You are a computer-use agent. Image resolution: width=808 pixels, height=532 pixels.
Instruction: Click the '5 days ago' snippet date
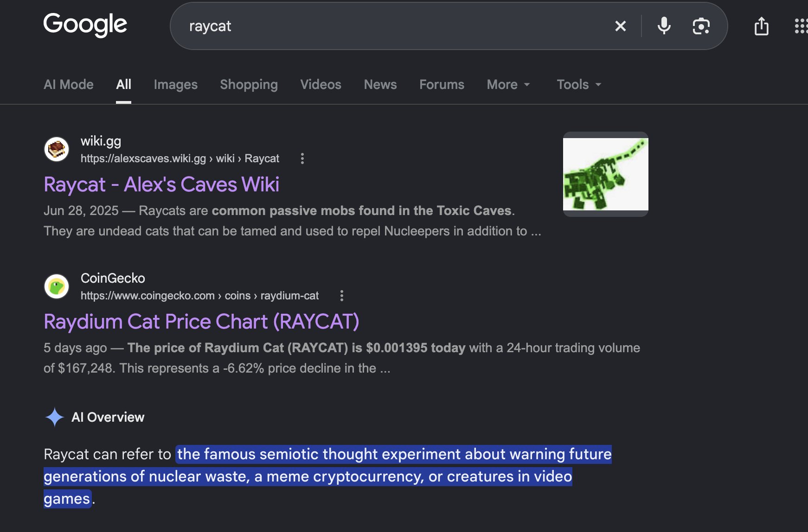pyautogui.click(x=75, y=348)
